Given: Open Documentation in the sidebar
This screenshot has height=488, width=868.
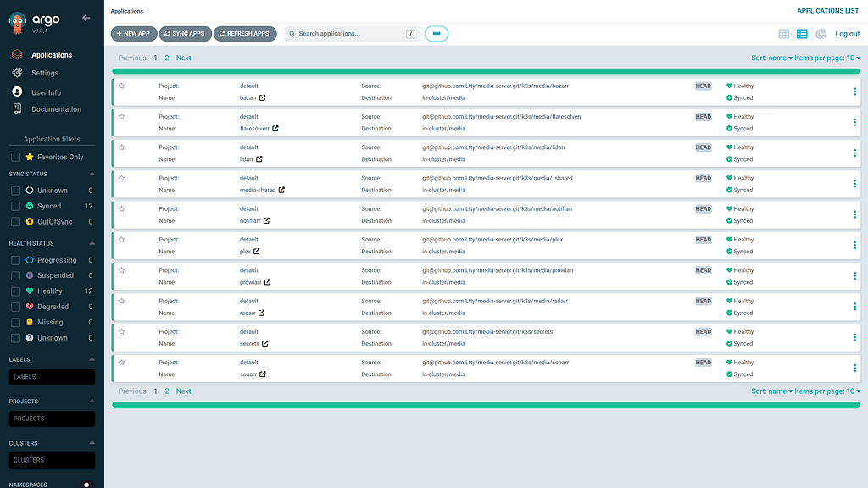Looking at the screenshot, I should click(x=56, y=109).
